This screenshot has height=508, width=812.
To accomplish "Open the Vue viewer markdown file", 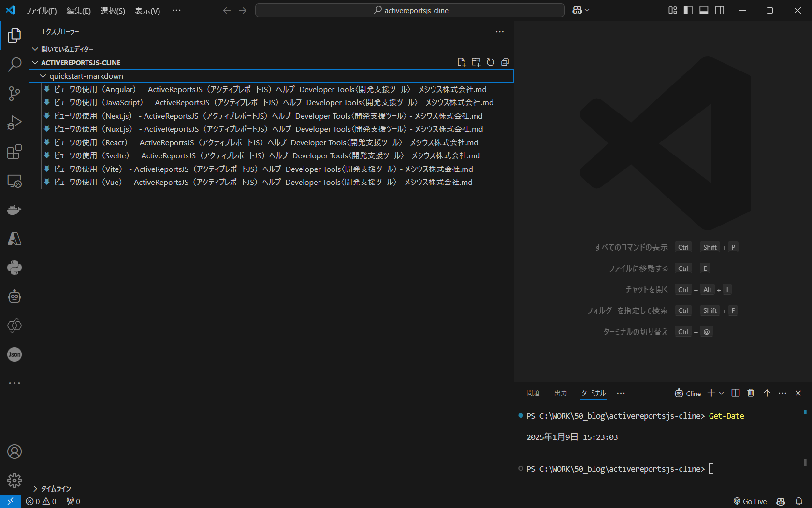I will pos(271,182).
